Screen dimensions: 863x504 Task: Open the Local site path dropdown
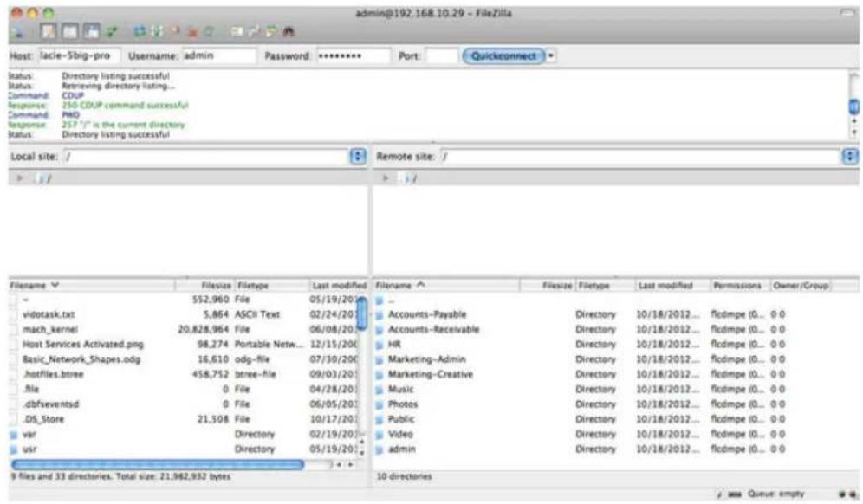tap(358, 156)
